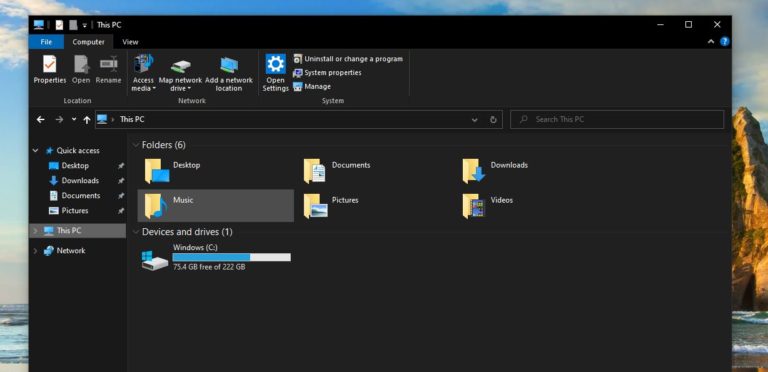Open the address bar history dropdown
Screen dimensions: 768x372
[474, 120]
